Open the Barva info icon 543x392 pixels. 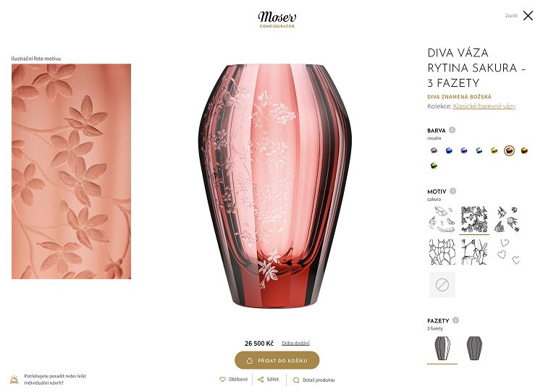(x=452, y=130)
